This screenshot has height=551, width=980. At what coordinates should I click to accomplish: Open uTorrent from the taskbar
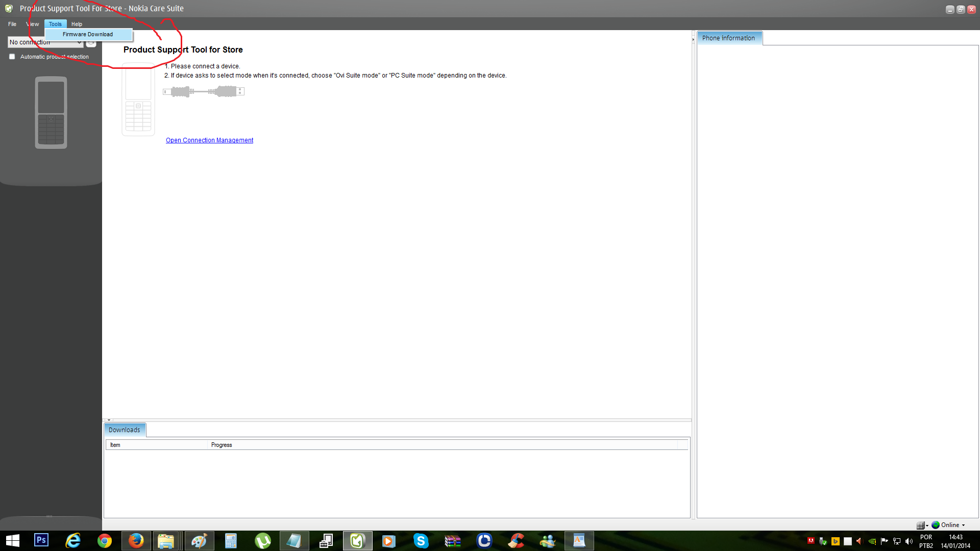click(x=262, y=541)
